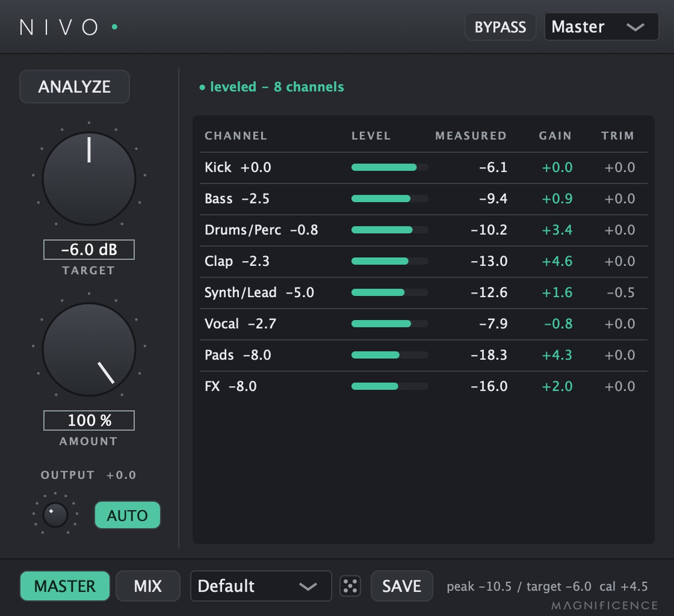
Task: Click the Clap gain value +4.6
Action: point(557,261)
